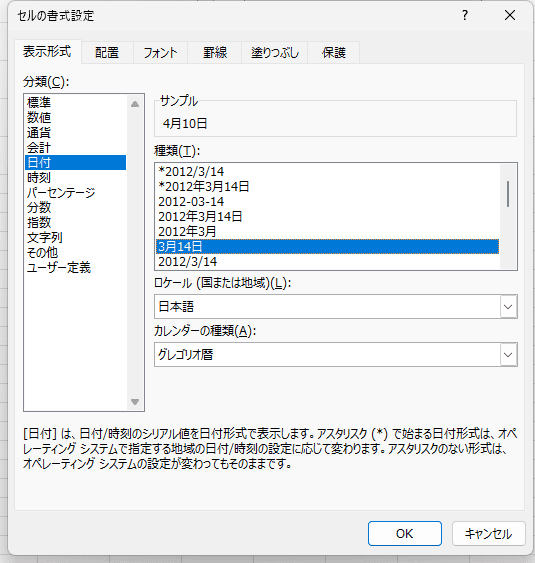535x563 pixels.
Task: Expand the カレンダーの種類 dropdown arrow
Action: [508, 355]
